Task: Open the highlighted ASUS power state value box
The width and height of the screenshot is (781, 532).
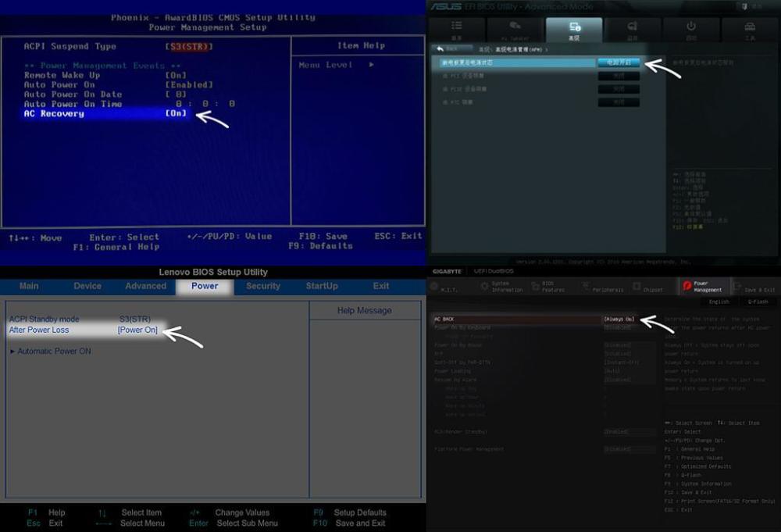Action: (x=619, y=62)
